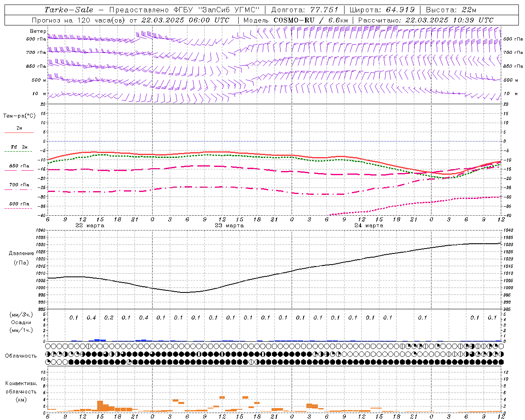Click the 'Тем-ра(°C)' temperature label
525x420 pixels.
click(x=19, y=116)
